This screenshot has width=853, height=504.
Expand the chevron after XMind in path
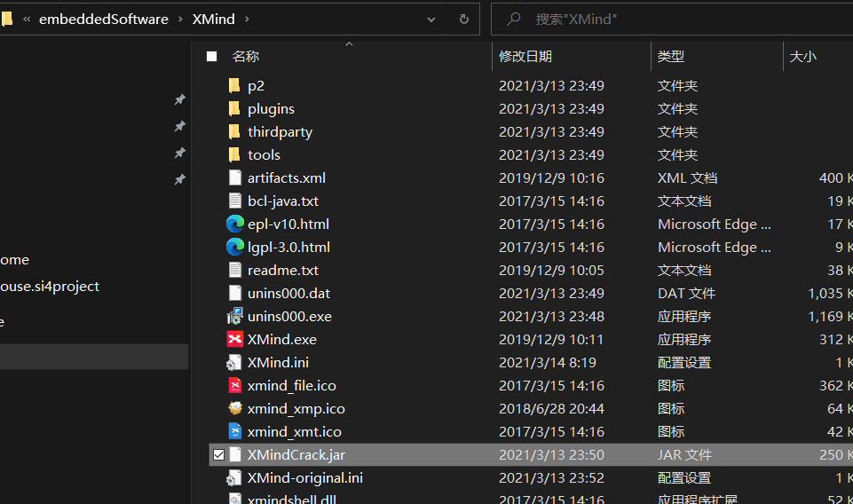pyautogui.click(x=247, y=19)
